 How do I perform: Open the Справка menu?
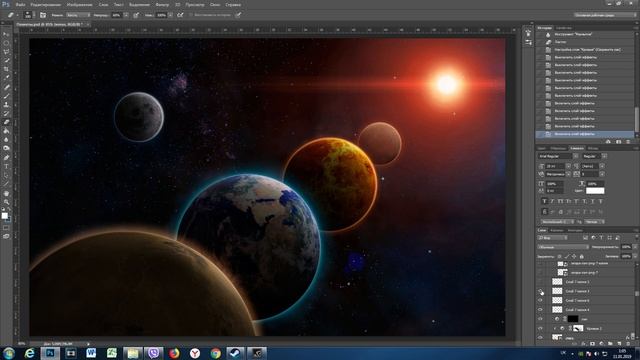(x=233, y=4)
